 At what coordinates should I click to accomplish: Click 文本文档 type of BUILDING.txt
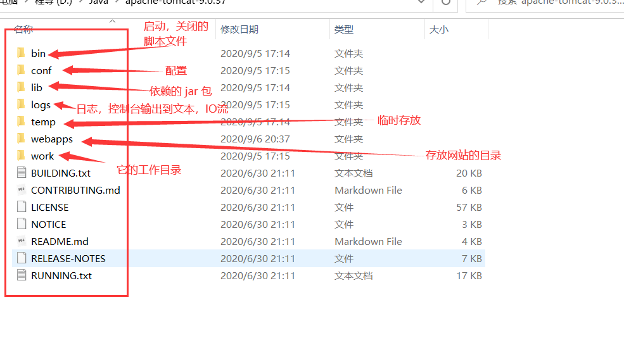pos(353,173)
